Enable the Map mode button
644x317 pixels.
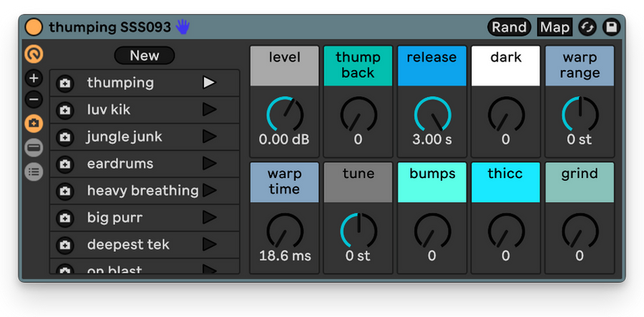tap(555, 27)
